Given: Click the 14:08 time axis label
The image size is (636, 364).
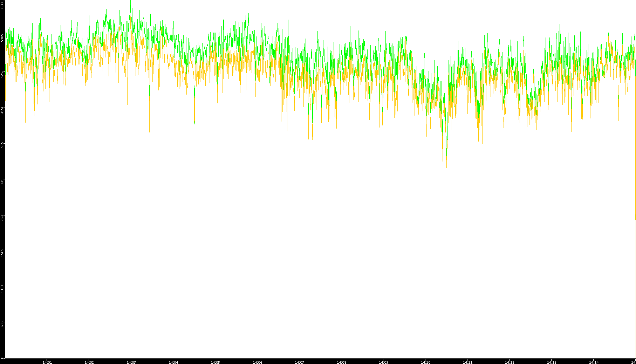Looking at the screenshot, I should coord(341,362).
